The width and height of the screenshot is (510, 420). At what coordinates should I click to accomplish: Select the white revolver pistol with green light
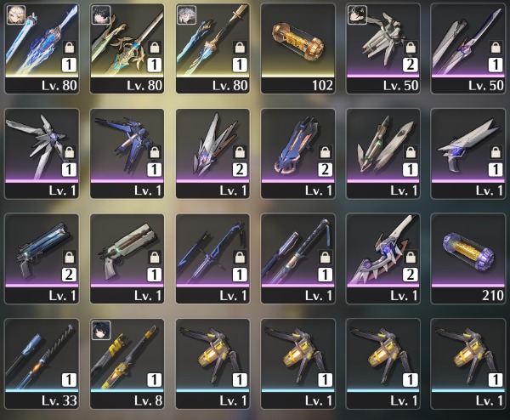tap(127, 258)
